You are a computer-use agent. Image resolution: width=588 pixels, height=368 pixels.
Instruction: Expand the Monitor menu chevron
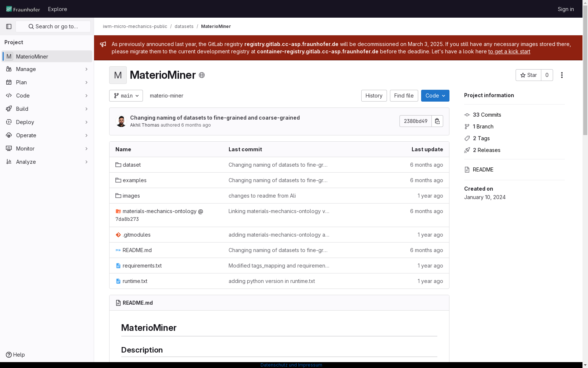86,149
